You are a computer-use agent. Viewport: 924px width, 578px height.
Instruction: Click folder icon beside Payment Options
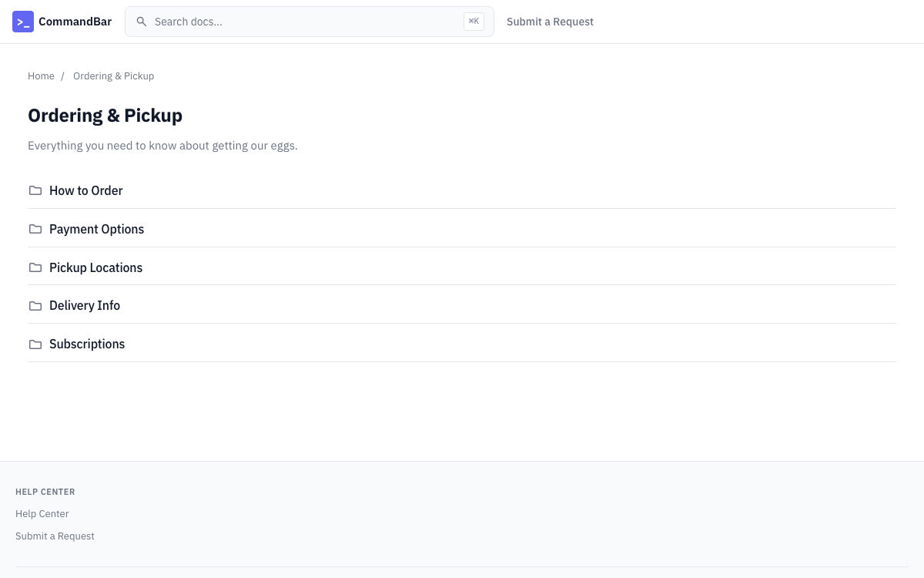[35, 229]
